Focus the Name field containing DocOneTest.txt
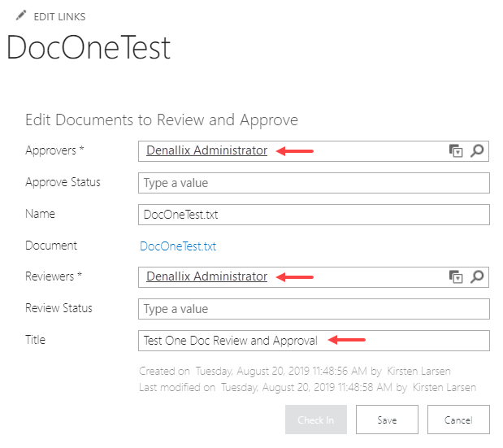Viewport: 503px width, 448px height. [314, 215]
